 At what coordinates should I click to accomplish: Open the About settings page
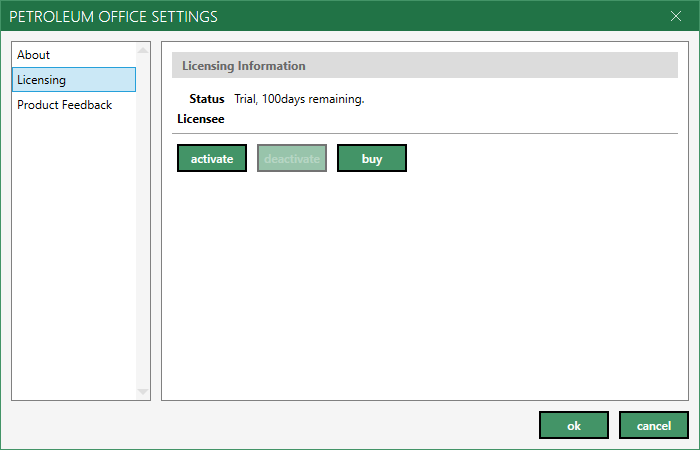tap(74, 55)
